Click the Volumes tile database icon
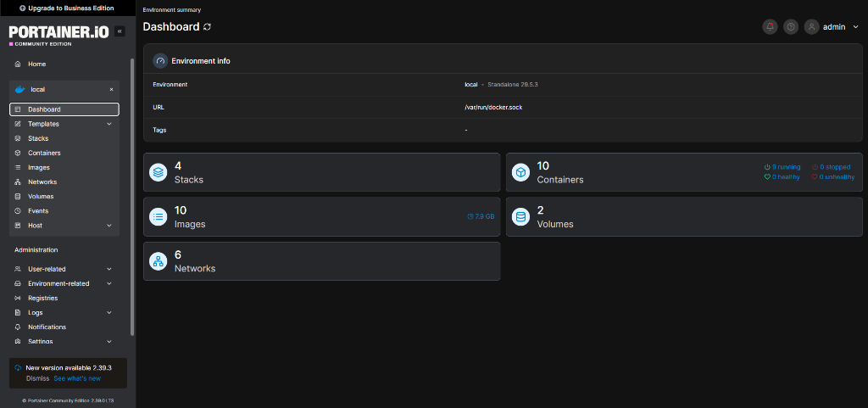The height and width of the screenshot is (408, 868). 521,216
